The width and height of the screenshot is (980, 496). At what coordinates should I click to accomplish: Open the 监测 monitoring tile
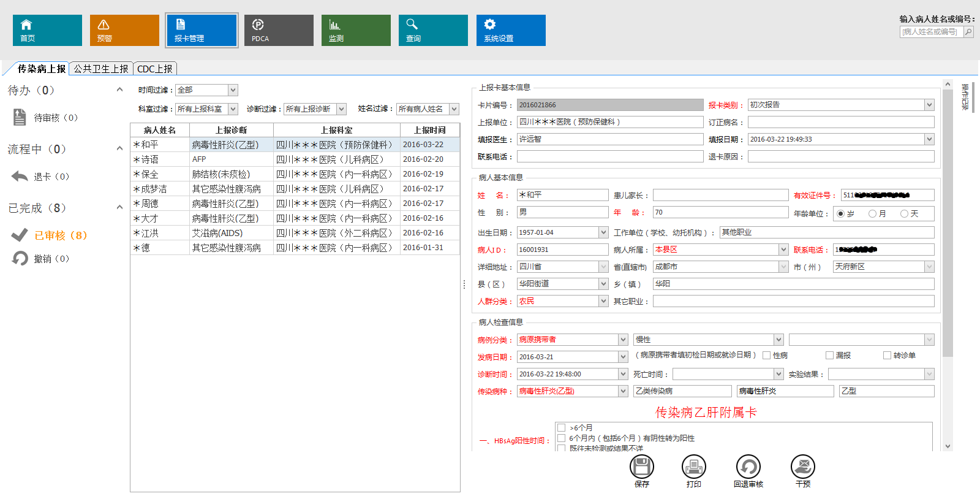356,30
